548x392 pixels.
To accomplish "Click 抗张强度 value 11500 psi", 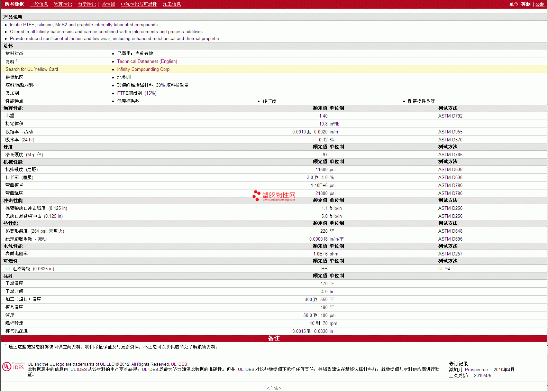I will pyautogui.click(x=325, y=169).
